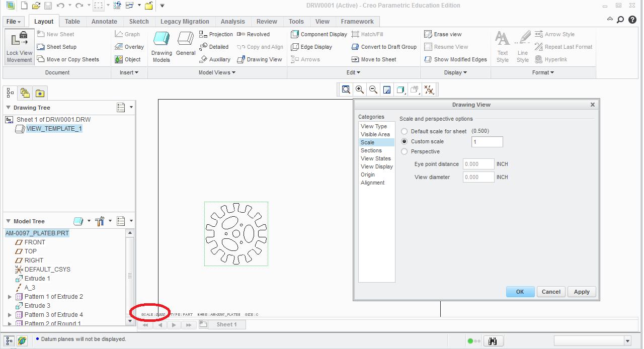Viewport: 644px width, 349px height.
Task: Expand the Display group dropdown
Action: [455, 72]
